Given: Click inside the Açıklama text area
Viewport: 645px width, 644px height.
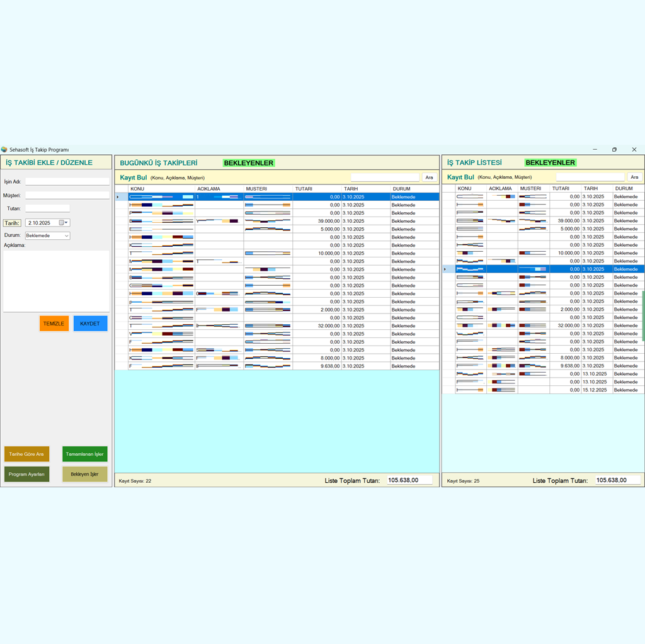Looking at the screenshot, I should point(56,280).
